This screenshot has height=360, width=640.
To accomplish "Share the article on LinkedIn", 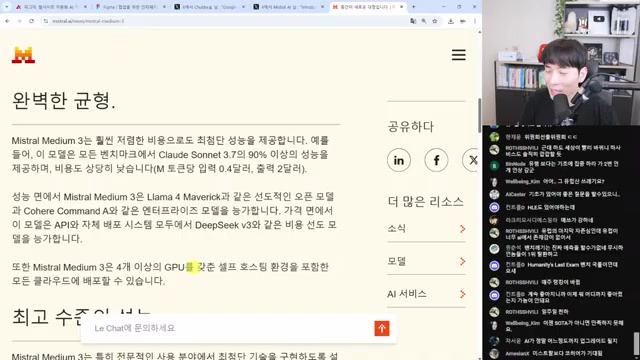I will click(399, 160).
